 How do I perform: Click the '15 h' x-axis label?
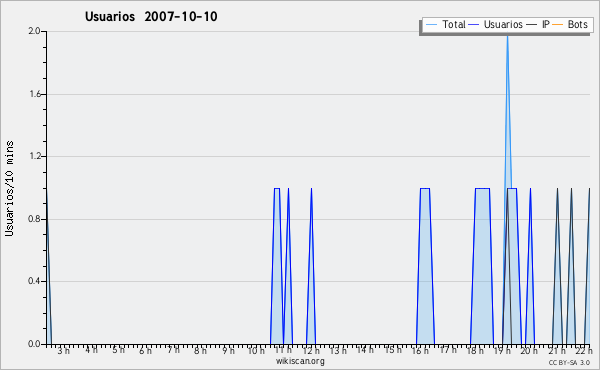(x=393, y=350)
